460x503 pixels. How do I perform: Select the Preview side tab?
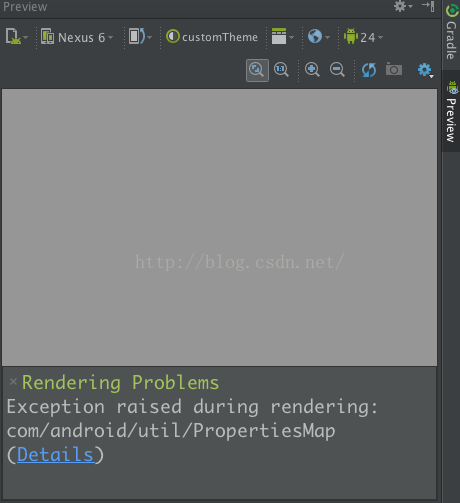tap(451, 111)
